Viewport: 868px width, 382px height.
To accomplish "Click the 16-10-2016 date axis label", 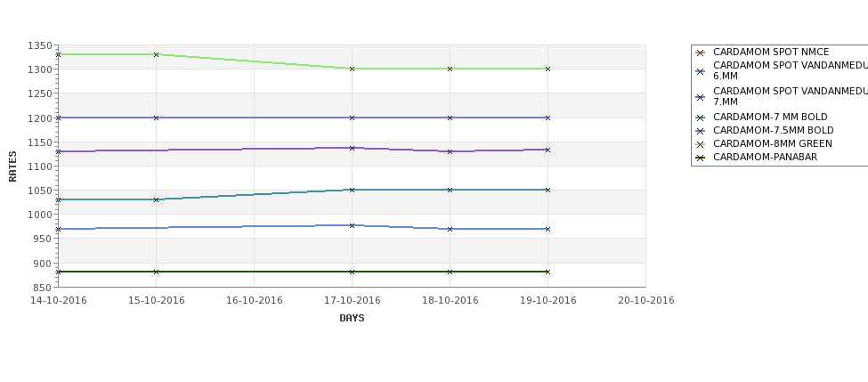I will point(254,301).
